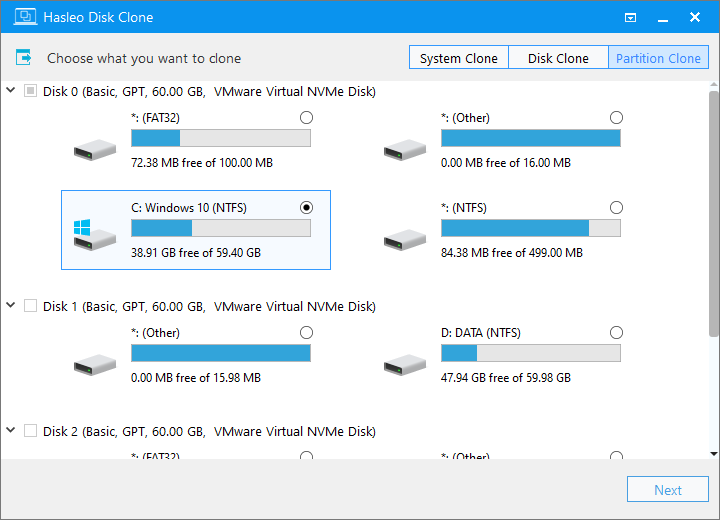720x520 pixels.
Task: Click the C: Windows 10 usage bar
Action: pos(221,228)
